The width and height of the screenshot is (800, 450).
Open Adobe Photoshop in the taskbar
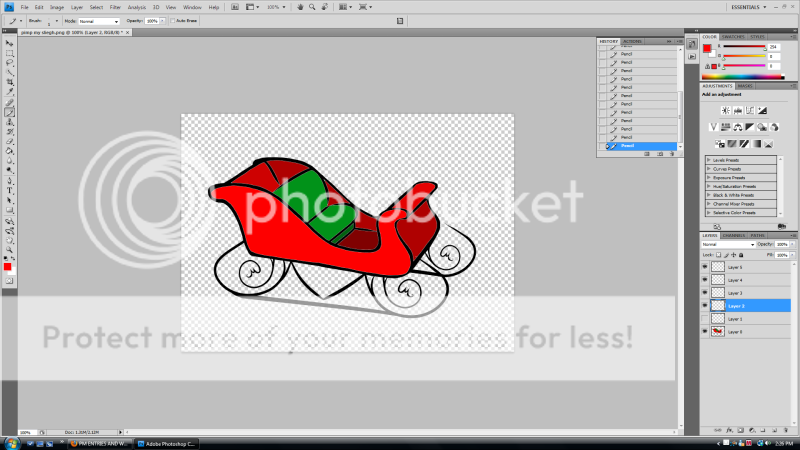pyautogui.click(x=172, y=442)
